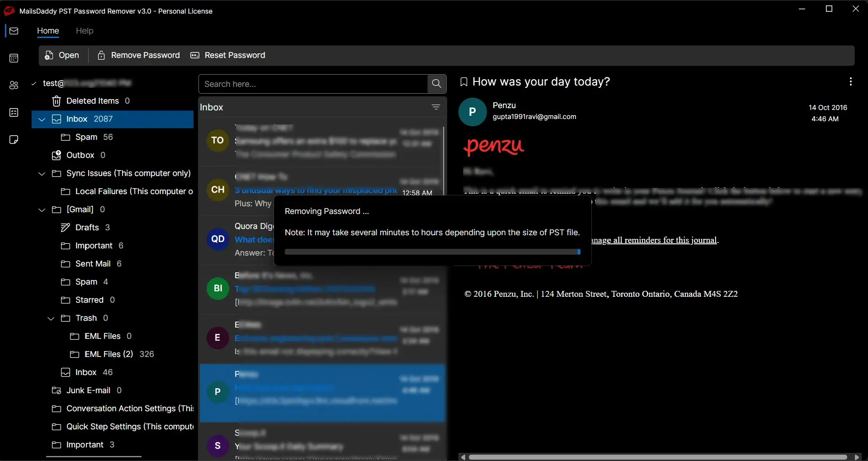Click the Penzu logo in the email body
The width and height of the screenshot is (868, 461).
[494, 147]
